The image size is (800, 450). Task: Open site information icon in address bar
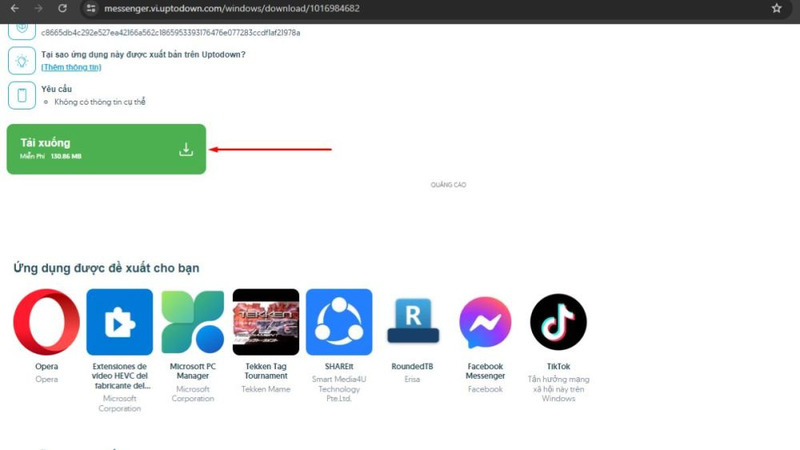tap(90, 9)
